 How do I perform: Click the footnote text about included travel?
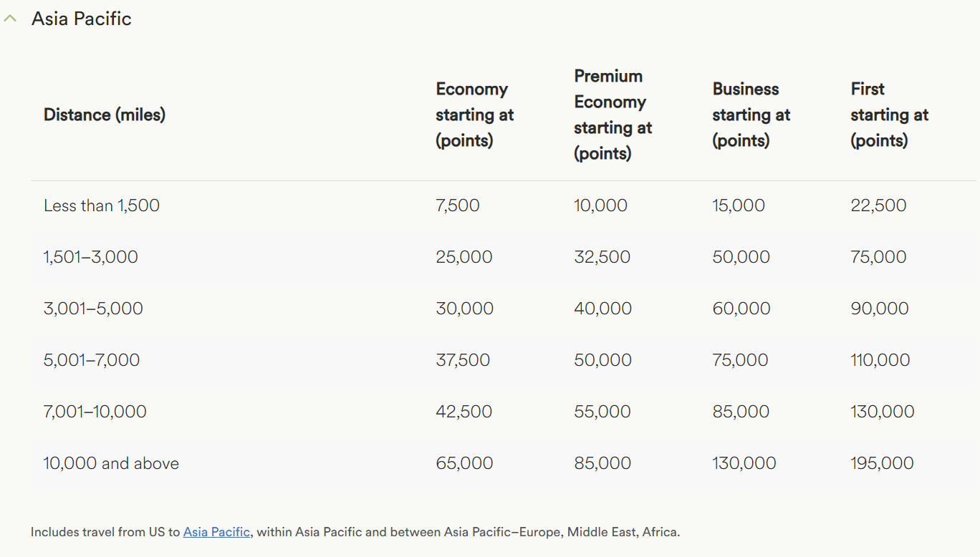355,532
